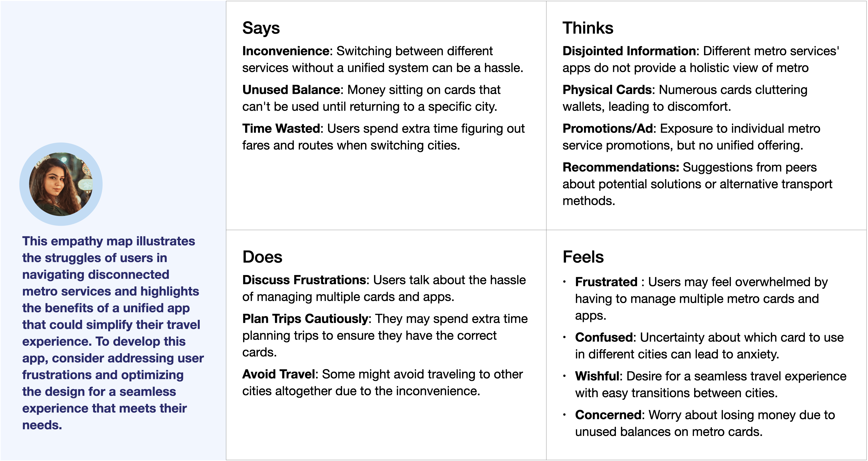The height and width of the screenshot is (461, 868).
Task: Click the blue empathy map description paragraph
Action: pyautogui.click(x=113, y=333)
